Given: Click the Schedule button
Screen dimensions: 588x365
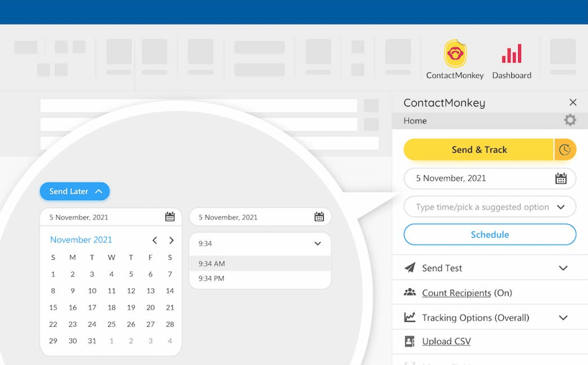Looking at the screenshot, I should (490, 235).
